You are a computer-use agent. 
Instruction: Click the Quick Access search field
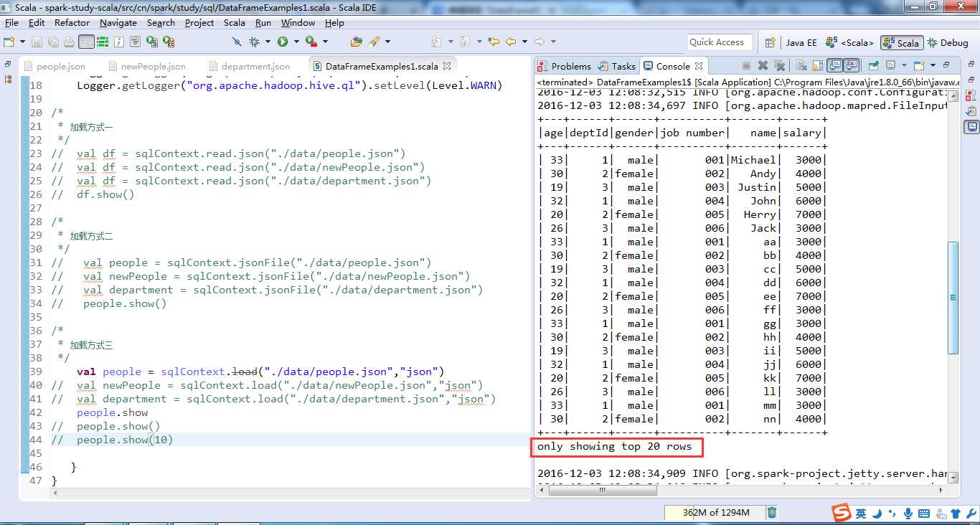(720, 42)
